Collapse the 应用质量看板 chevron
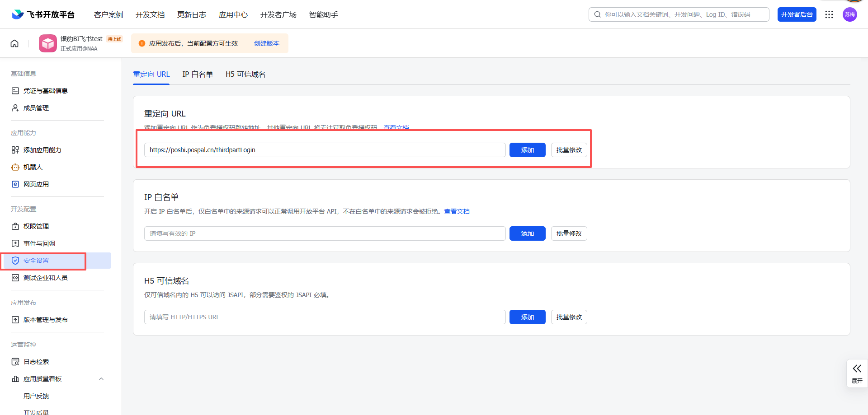The width and height of the screenshot is (868, 415). (101, 379)
